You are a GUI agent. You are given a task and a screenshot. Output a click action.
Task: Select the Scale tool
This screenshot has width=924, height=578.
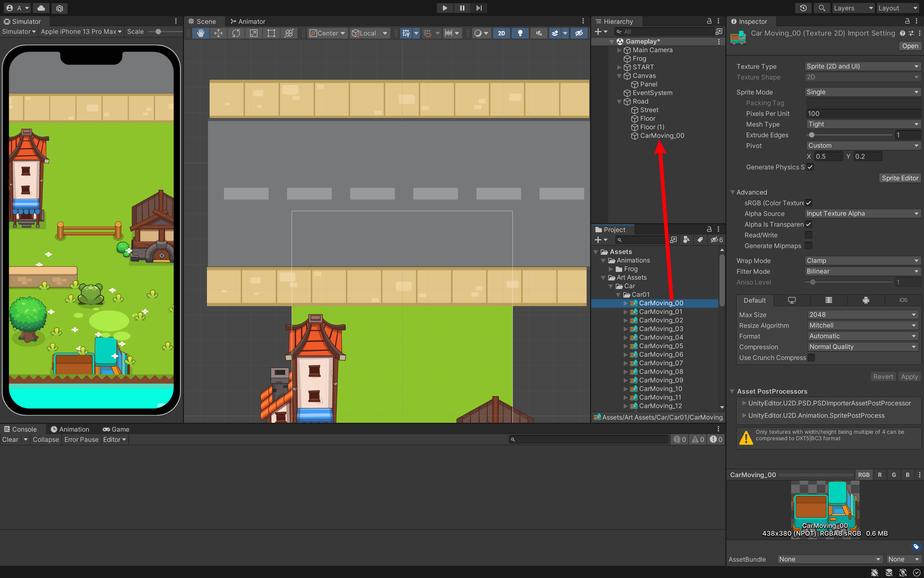point(253,33)
